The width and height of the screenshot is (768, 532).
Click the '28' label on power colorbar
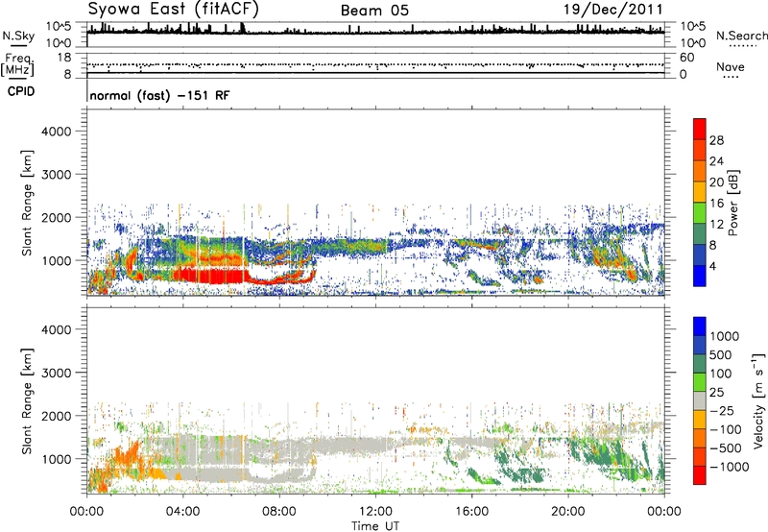click(716, 140)
